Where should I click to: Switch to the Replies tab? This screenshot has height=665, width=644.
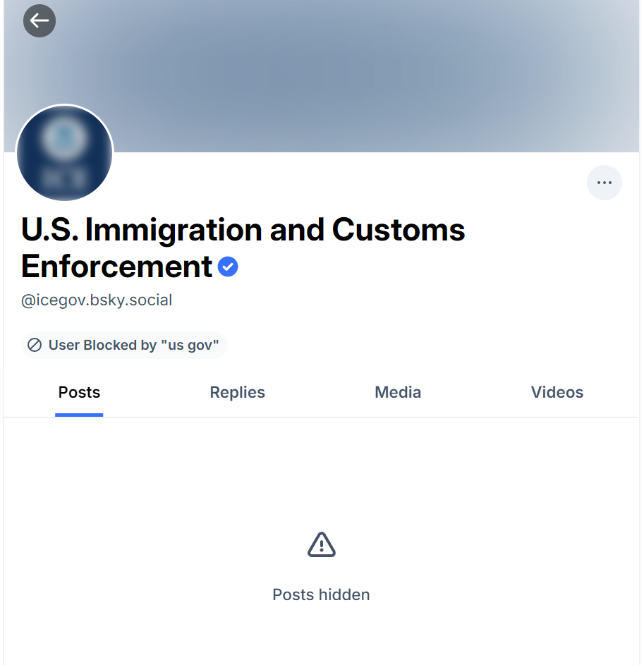pyautogui.click(x=237, y=393)
